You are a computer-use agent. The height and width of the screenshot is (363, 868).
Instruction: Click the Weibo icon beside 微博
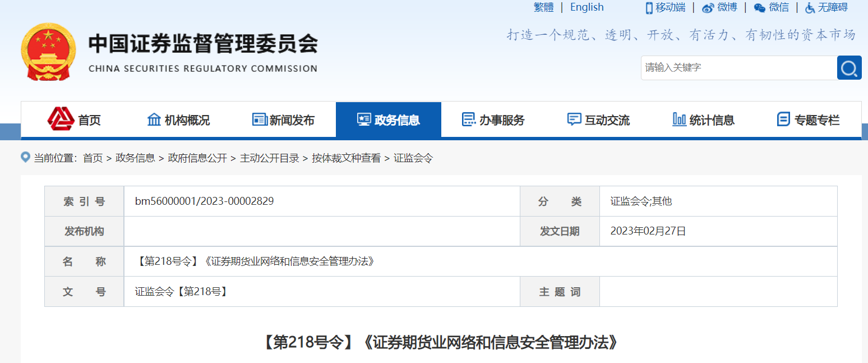(708, 8)
